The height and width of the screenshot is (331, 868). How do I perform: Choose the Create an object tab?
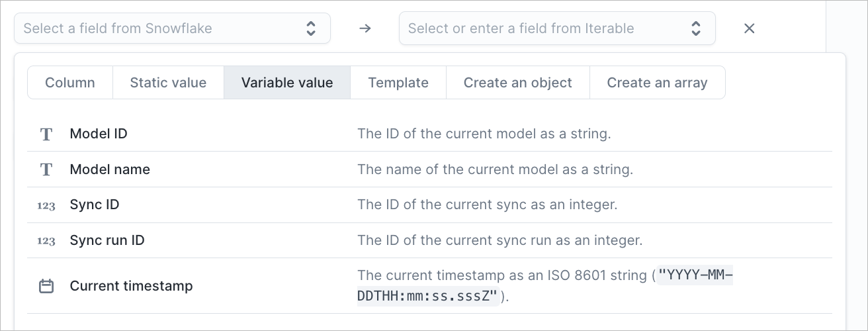pyautogui.click(x=518, y=83)
